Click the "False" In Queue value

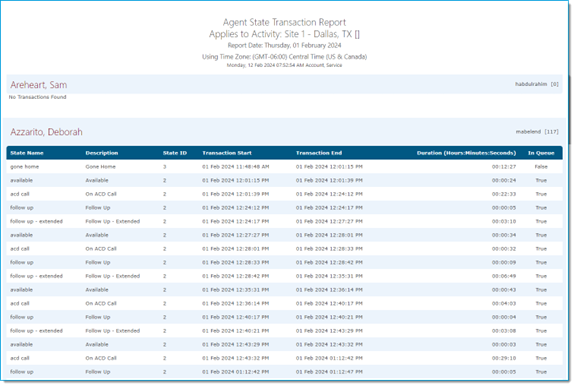(x=541, y=167)
